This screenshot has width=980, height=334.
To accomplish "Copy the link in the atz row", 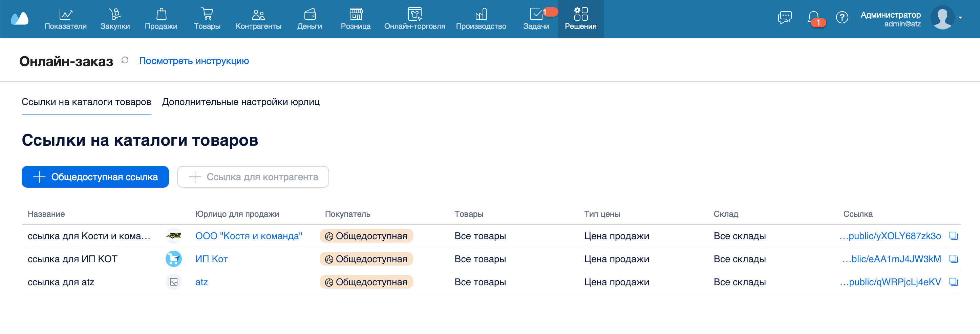I will tap(953, 282).
